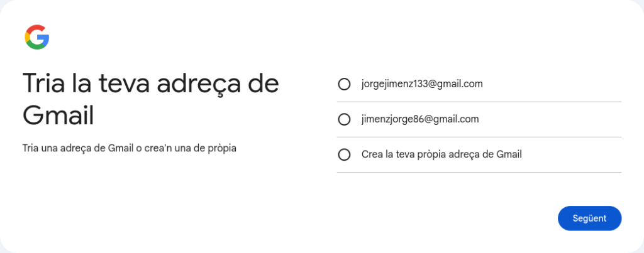Select the jorgejimenz133@gmail.com radio button
Screen dimensions: 644x253
pos(344,84)
